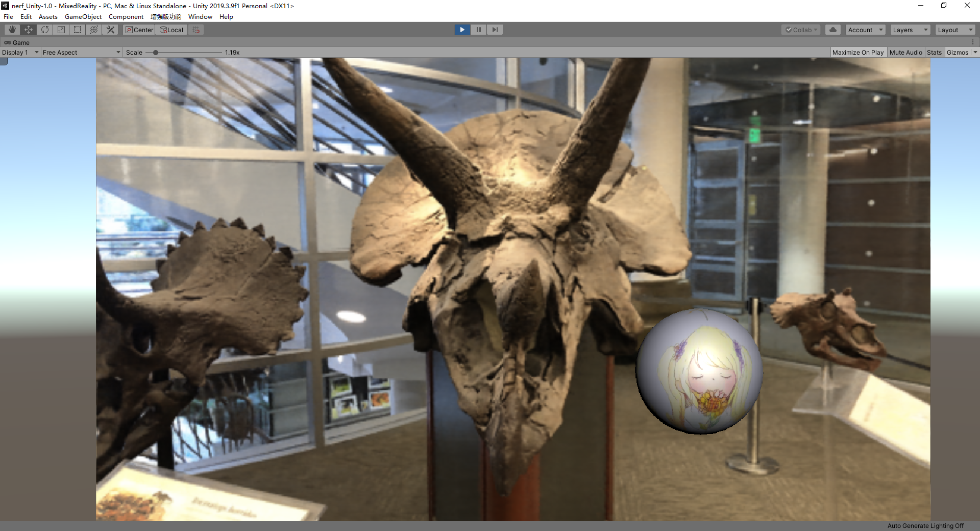Open the Custom Editor Tools icon
Screen dimensions: 980x531
click(110, 30)
